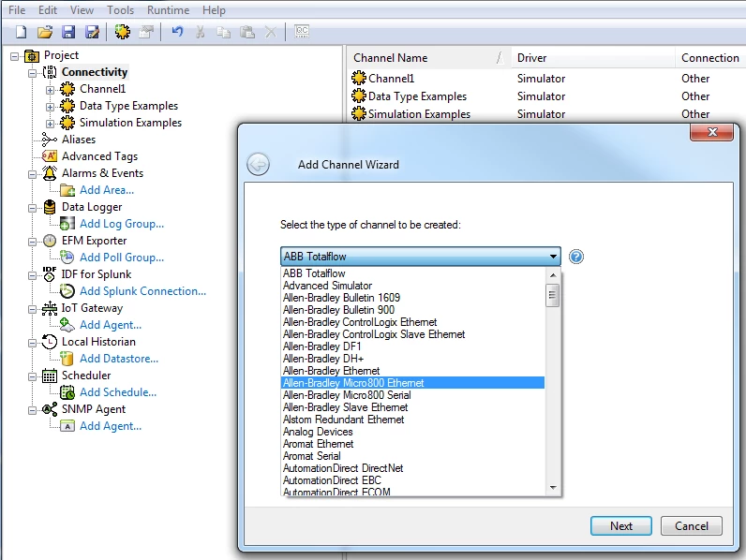Click the dropdown list scrollbar thumb
The height and width of the screenshot is (560, 746).
(x=552, y=295)
